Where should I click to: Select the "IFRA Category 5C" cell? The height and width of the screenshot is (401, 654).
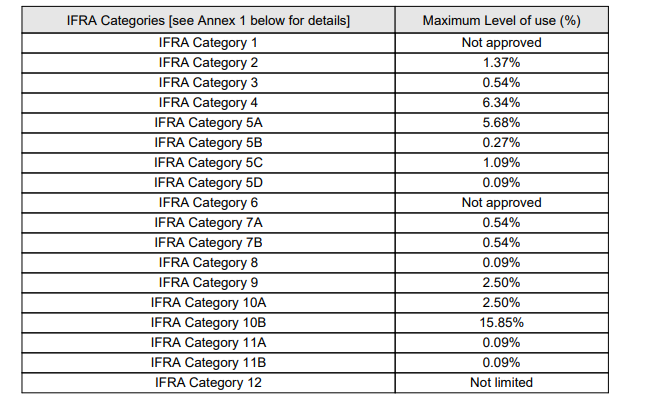(208, 163)
